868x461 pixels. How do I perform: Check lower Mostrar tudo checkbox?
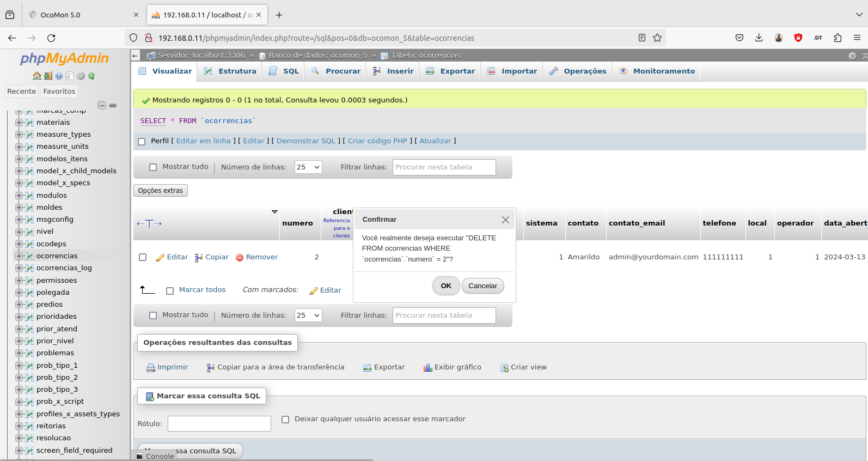pos(153,316)
